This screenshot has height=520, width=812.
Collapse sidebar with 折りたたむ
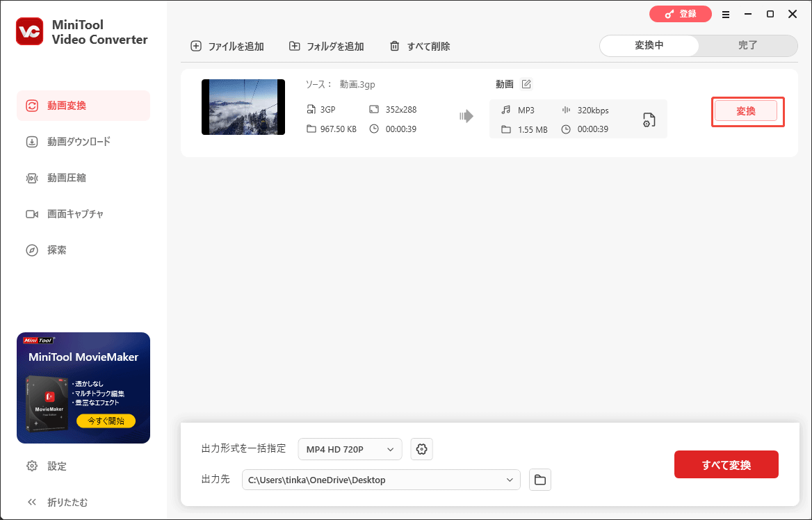click(57, 503)
